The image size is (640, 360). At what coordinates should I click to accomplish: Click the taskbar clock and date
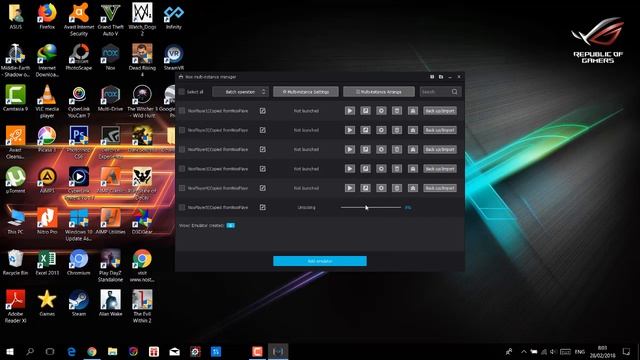pyautogui.click(x=602, y=351)
